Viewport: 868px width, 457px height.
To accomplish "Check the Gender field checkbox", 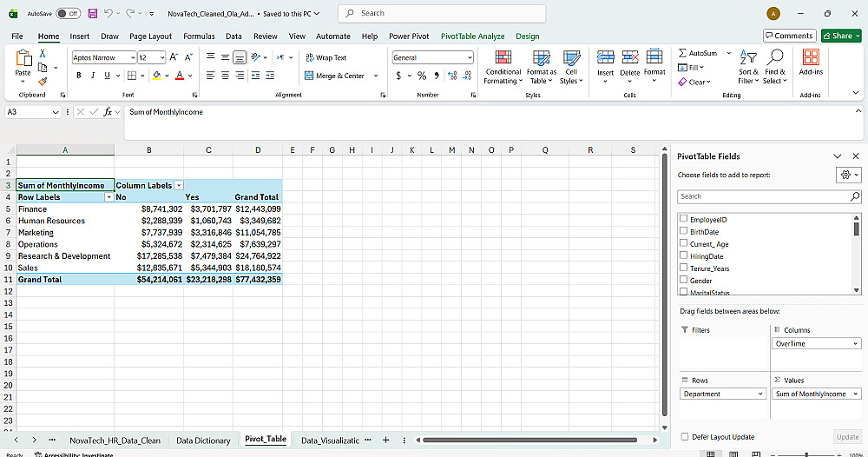I will pos(684,280).
